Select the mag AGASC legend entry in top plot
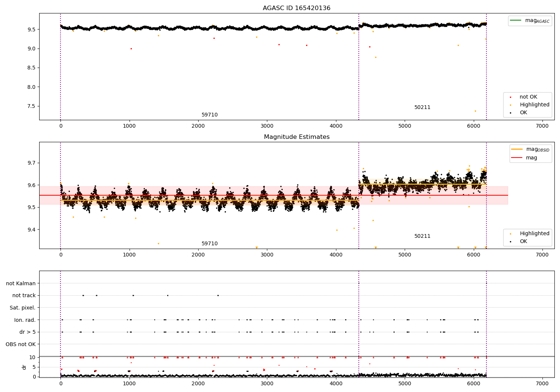Viewport: 560px width, 392px height. [x=530, y=21]
